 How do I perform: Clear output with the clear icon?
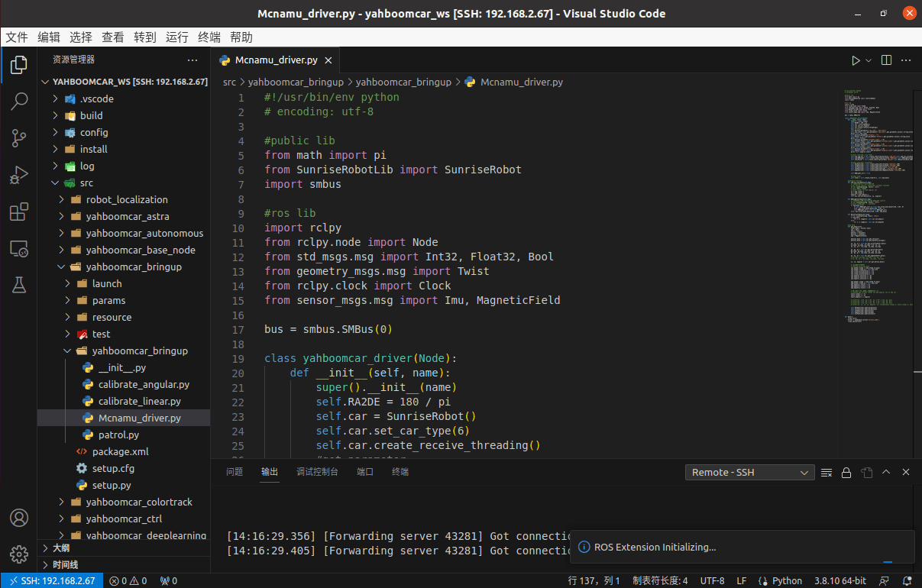point(826,473)
